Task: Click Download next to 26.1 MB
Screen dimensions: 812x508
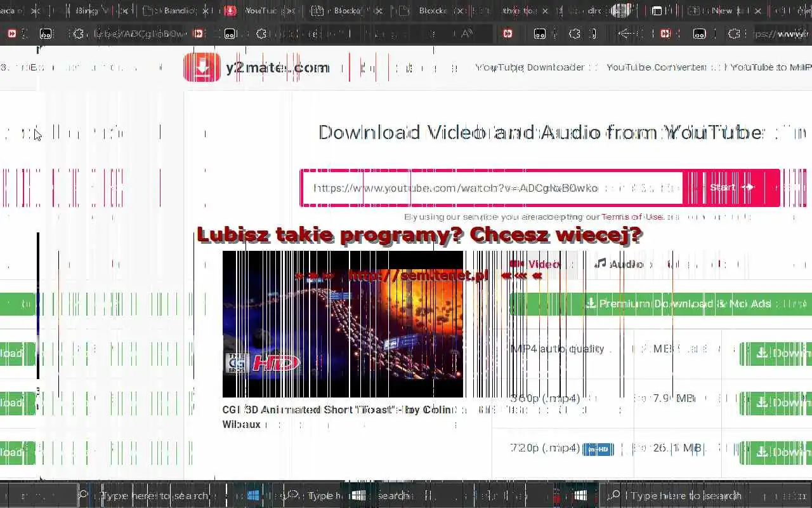Action: pos(776,453)
